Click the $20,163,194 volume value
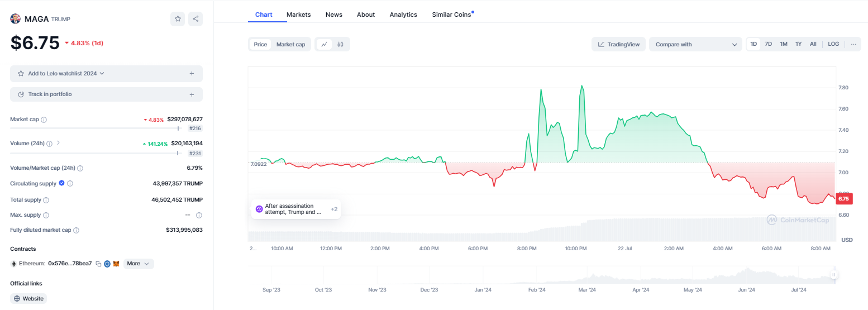Viewport: 868px width, 310px height. point(187,144)
